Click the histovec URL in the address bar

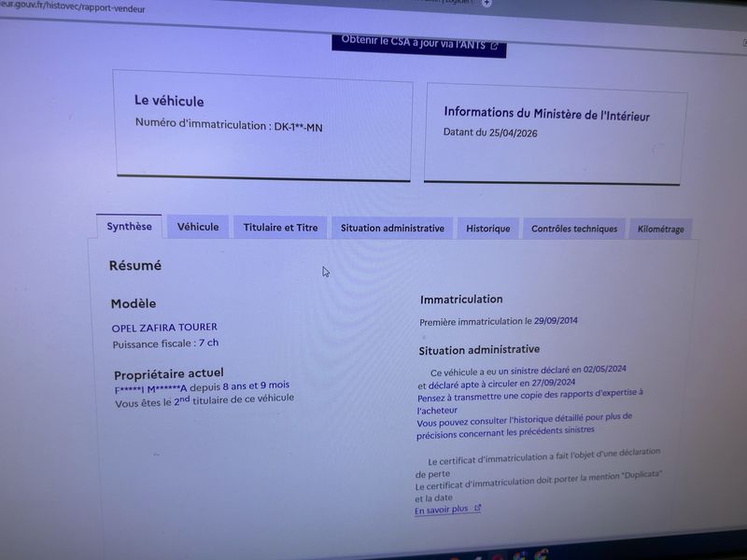[73, 7]
